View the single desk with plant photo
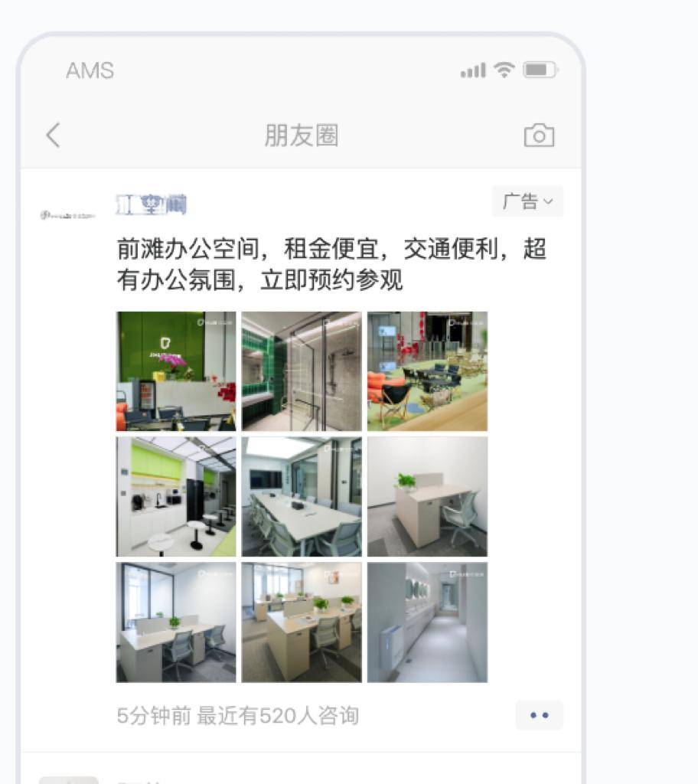Screen dimensions: 698x784 (x=428, y=496)
